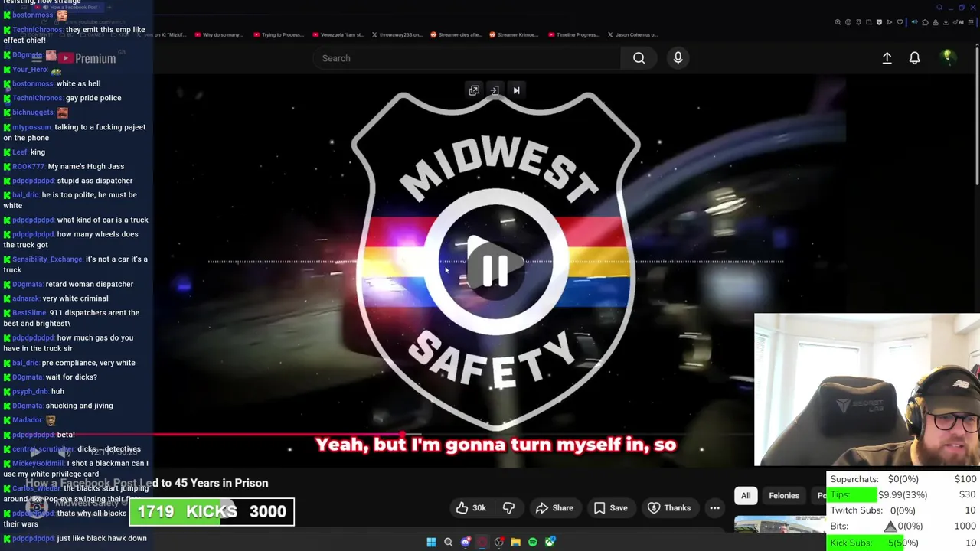Mute tab with the speaker toolbar icon
This screenshot has height=551, width=980.
(914, 22)
